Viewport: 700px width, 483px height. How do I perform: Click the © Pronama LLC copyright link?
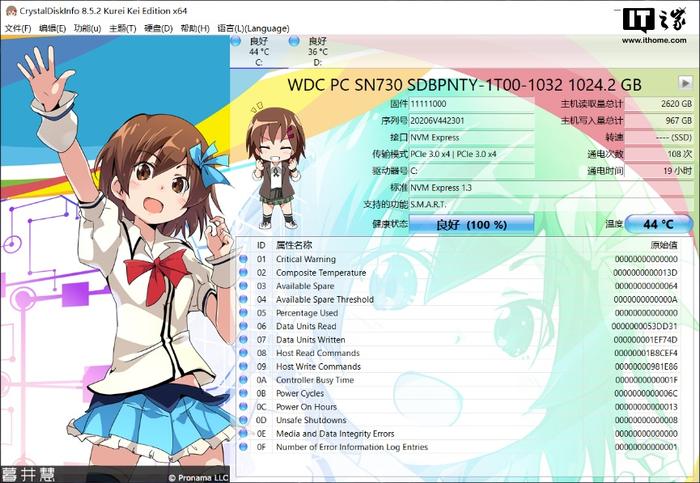pyautogui.click(x=198, y=477)
